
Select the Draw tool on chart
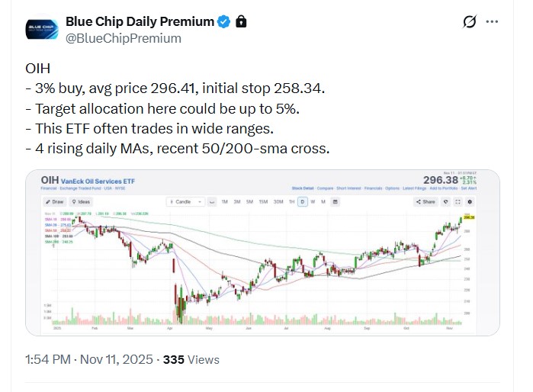tap(55, 202)
